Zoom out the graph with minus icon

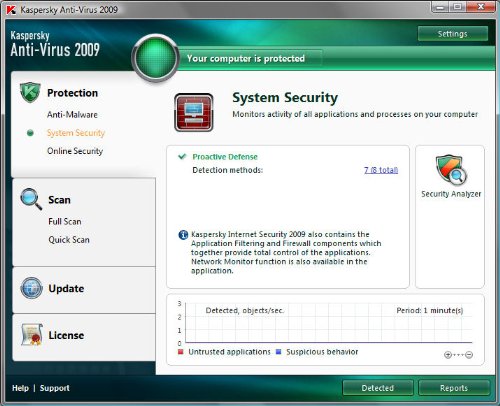(x=469, y=355)
